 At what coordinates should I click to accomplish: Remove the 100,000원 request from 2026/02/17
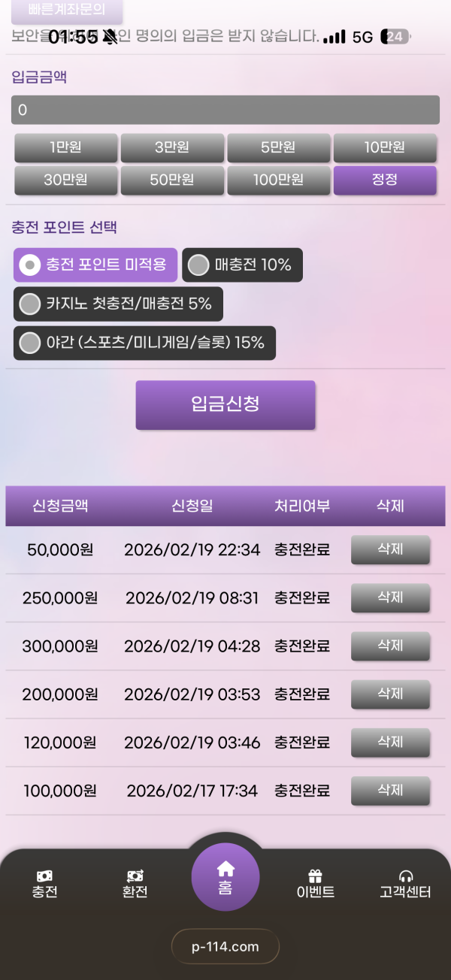click(390, 790)
